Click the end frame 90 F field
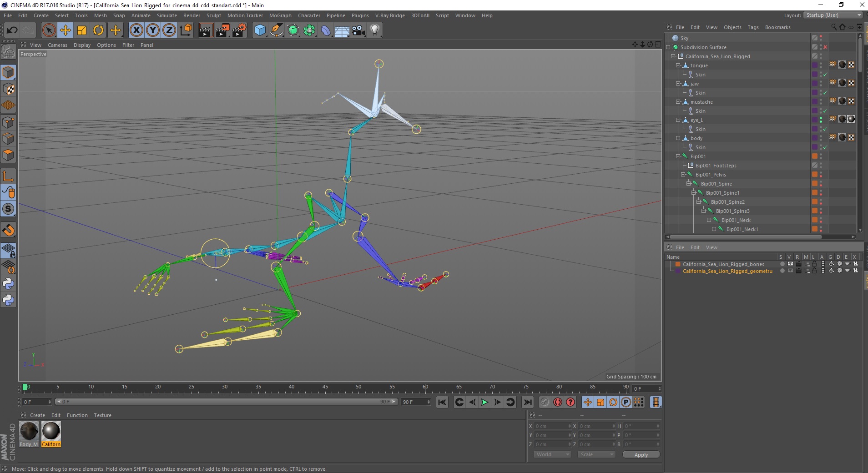The width and height of the screenshot is (868, 473). (x=415, y=402)
